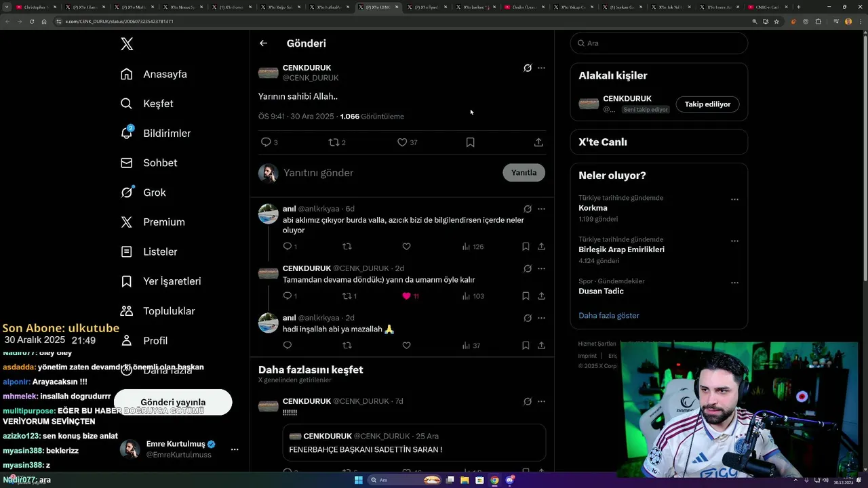Image resolution: width=868 pixels, height=488 pixels.
Task: Go back with the arrow next to Gönderi
Action: point(263,43)
